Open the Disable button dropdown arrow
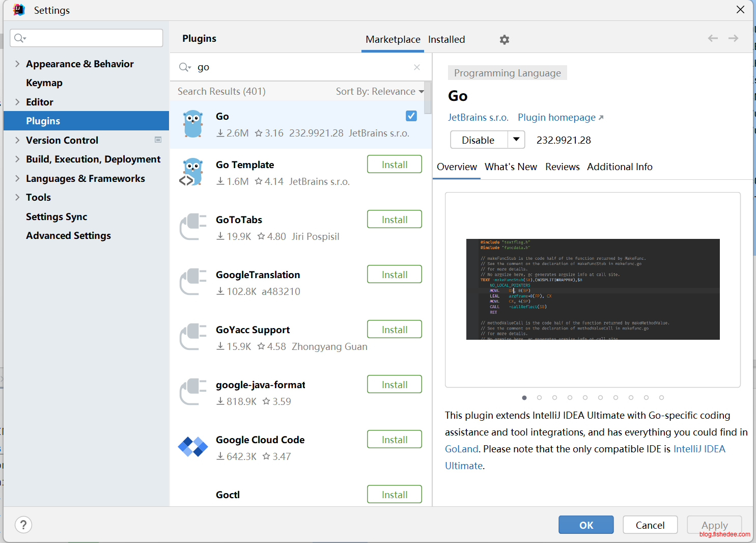756x543 pixels. coord(516,140)
